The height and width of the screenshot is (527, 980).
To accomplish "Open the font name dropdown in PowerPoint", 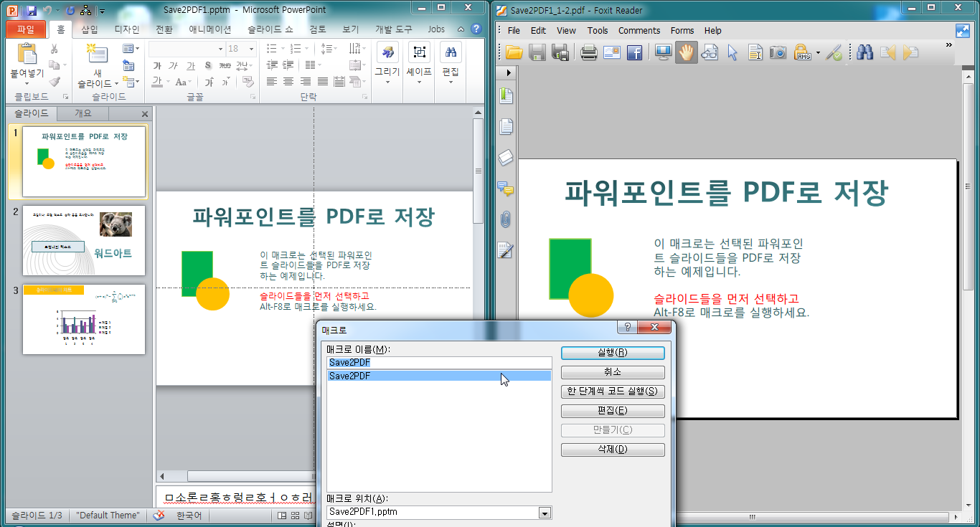I will 221,49.
